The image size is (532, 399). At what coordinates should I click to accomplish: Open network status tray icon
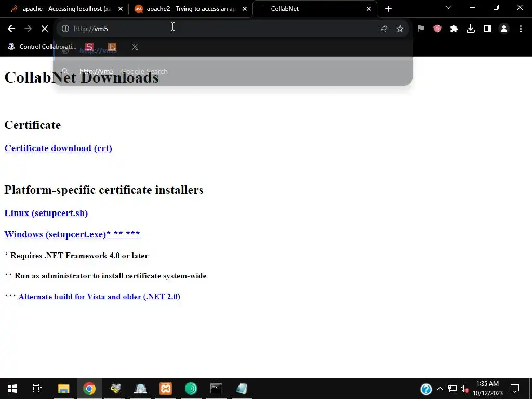coord(453,389)
